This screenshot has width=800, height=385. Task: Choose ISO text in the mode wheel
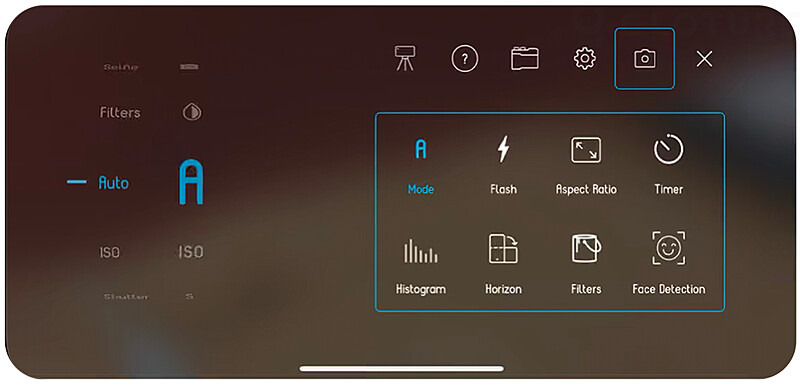click(x=110, y=252)
